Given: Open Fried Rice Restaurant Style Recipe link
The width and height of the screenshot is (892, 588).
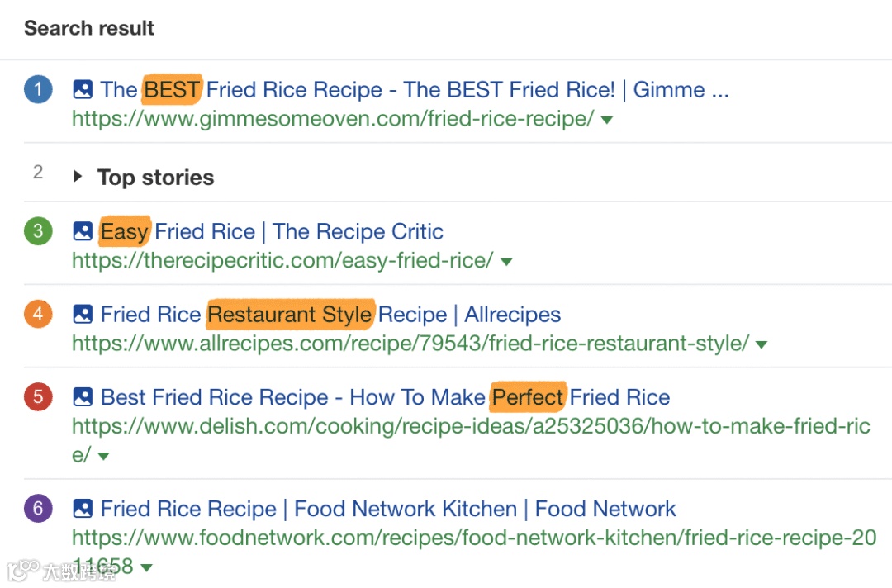Looking at the screenshot, I should [330, 315].
